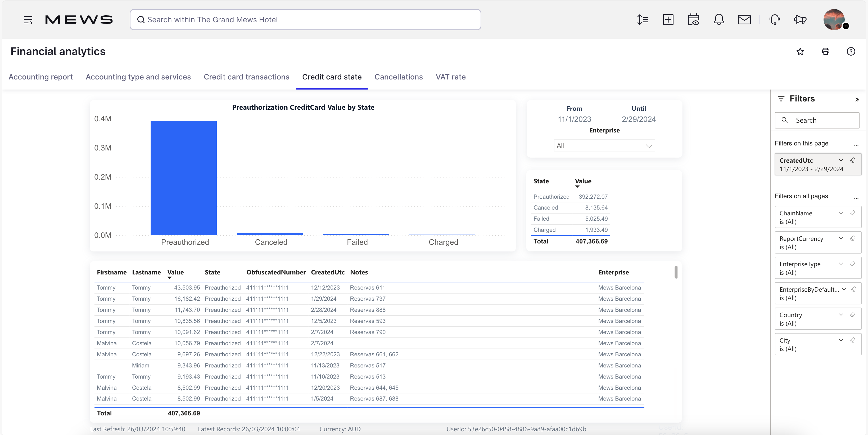Select the Preauthorized bar in chart
Image resolution: width=868 pixels, height=435 pixels.
coord(184,178)
